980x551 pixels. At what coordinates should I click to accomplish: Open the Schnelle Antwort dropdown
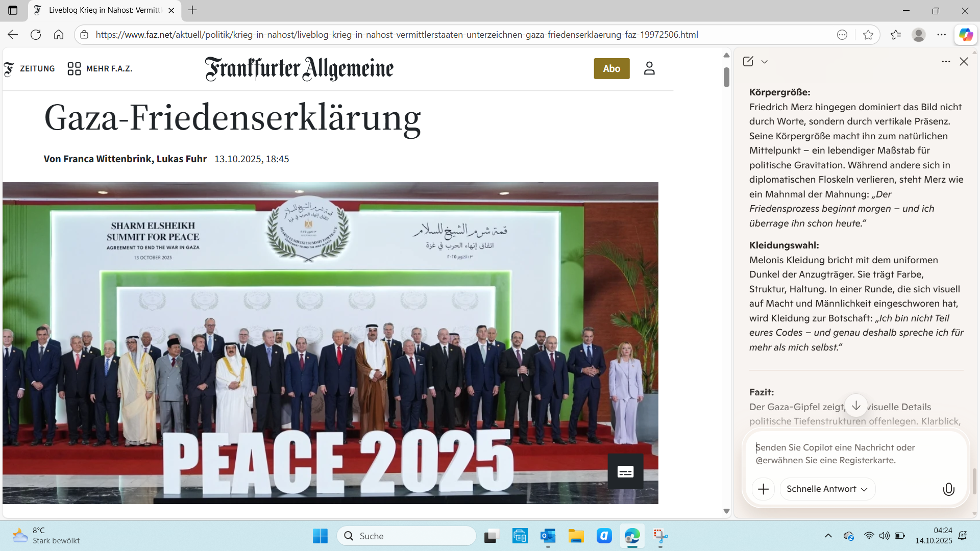827,489
